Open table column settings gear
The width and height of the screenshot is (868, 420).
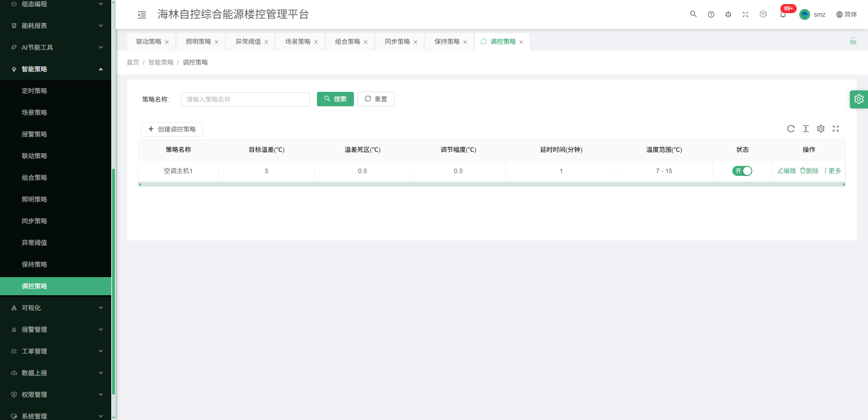[821, 129]
